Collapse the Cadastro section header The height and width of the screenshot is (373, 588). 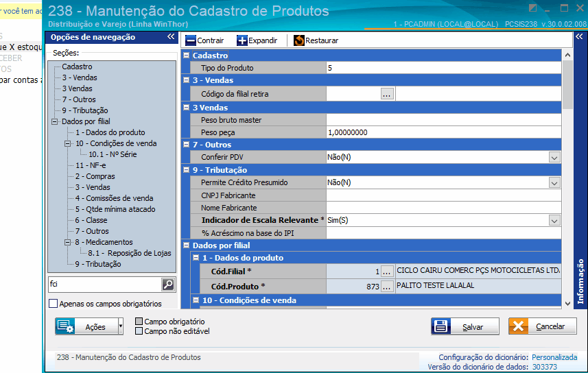pyautogui.click(x=187, y=56)
